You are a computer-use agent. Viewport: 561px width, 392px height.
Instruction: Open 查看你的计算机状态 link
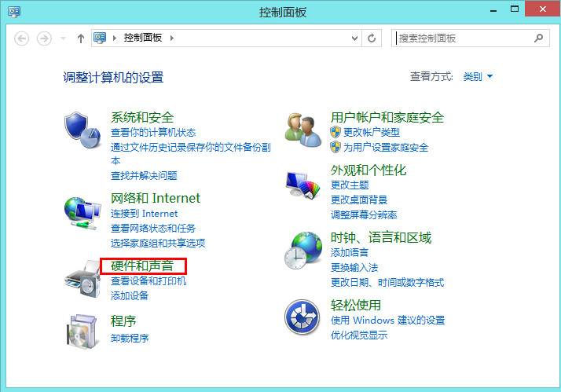(x=153, y=132)
